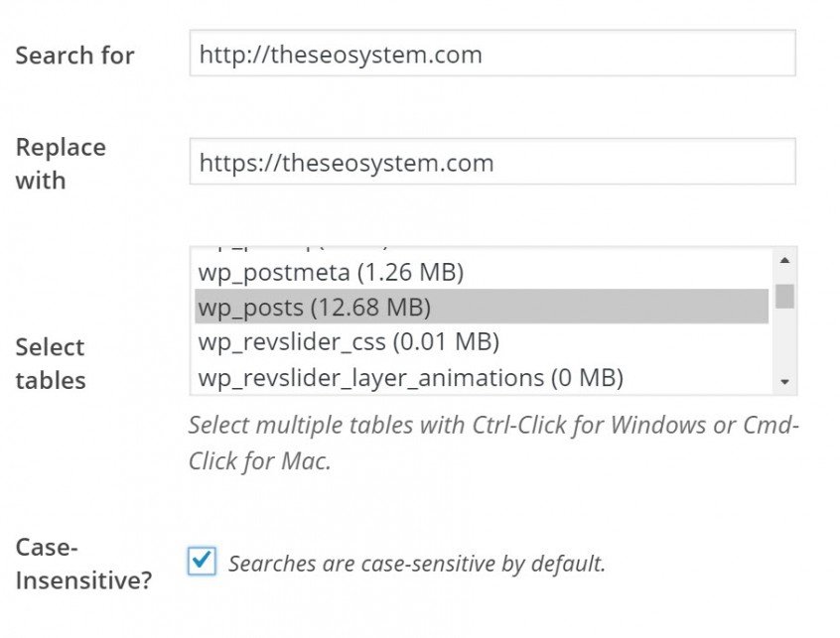Deselect the highlighted wp_posts table
This screenshot has height=638, width=840.
(397, 308)
